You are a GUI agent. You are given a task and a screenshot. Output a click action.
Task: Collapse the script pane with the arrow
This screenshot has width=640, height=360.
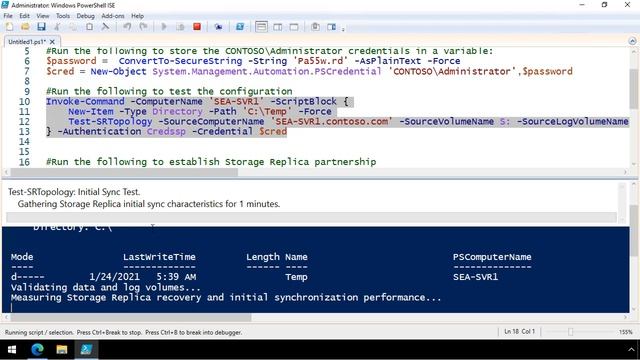pos(632,41)
